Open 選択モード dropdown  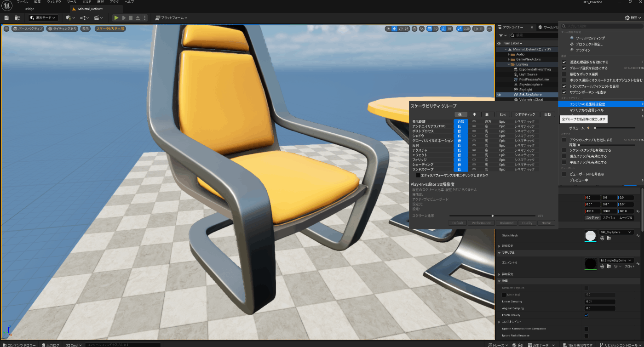coord(43,18)
